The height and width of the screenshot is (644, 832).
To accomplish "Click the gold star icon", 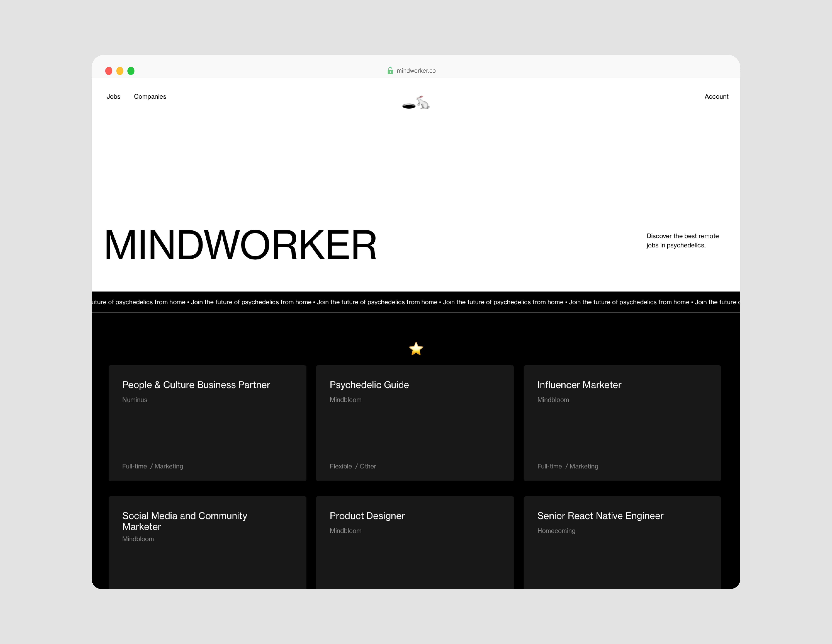I will tap(416, 349).
